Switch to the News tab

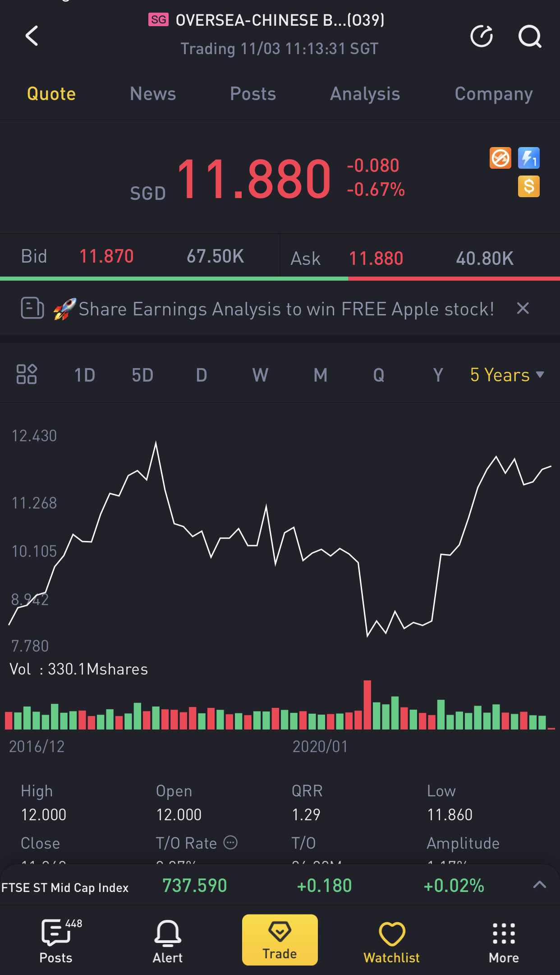click(x=153, y=94)
